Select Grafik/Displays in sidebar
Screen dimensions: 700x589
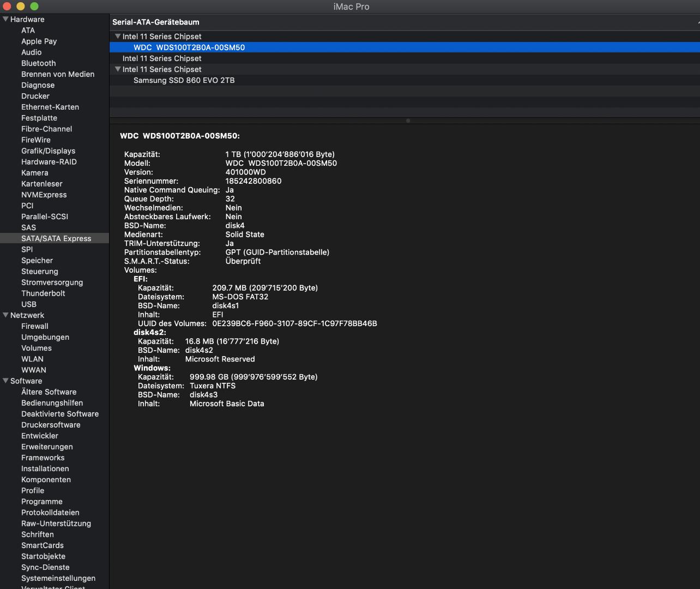tap(48, 151)
